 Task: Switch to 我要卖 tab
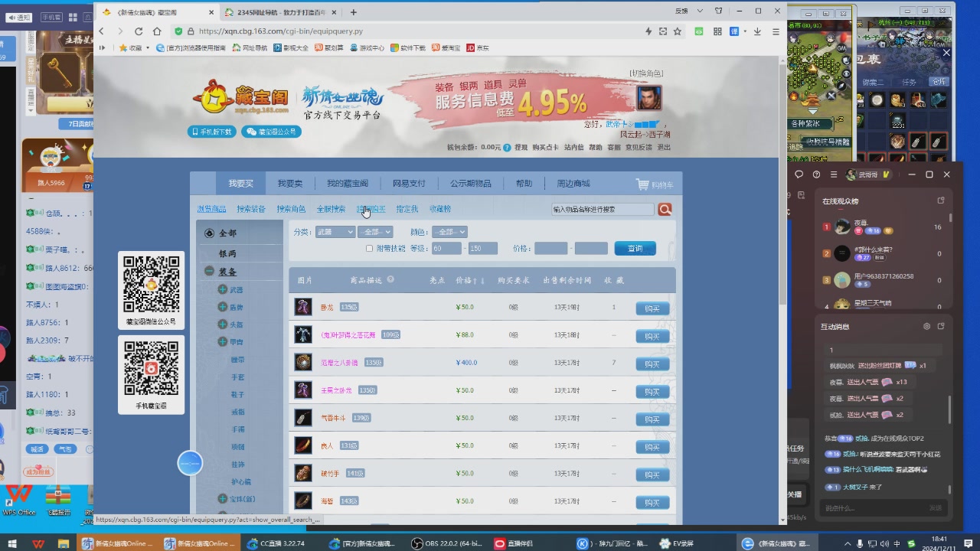290,184
